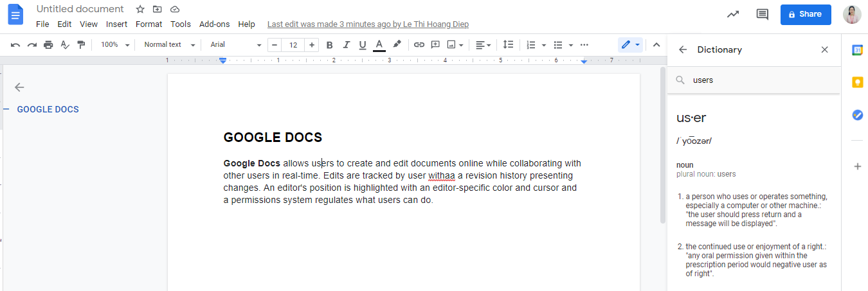Select the font size field
The width and height of the screenshot is (868, 291).
293,45
